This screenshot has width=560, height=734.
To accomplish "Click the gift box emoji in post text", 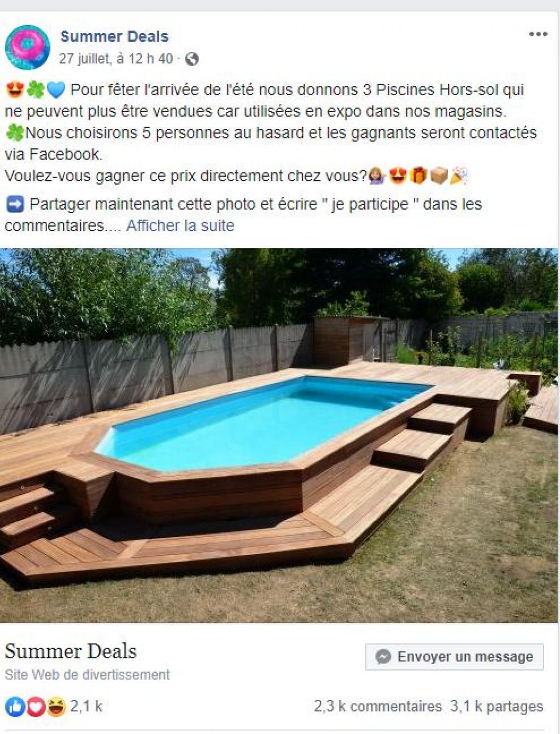I will (x=418, y=176).
